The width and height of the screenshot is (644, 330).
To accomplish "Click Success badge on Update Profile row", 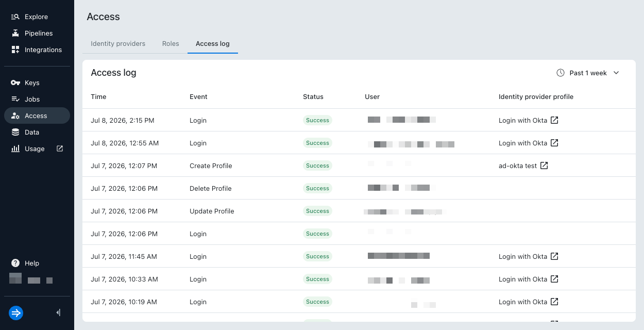I will pyautogui.click(x=317, y=211).
